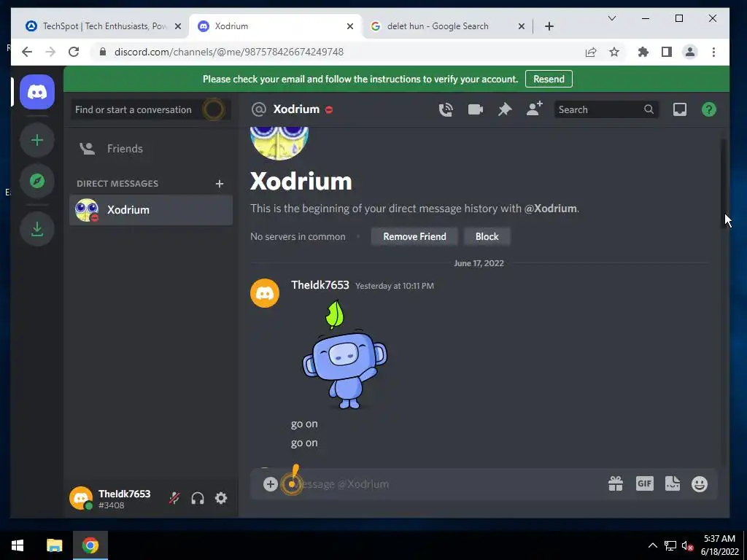Open the taskbar clock and date

tap(719, 545)
